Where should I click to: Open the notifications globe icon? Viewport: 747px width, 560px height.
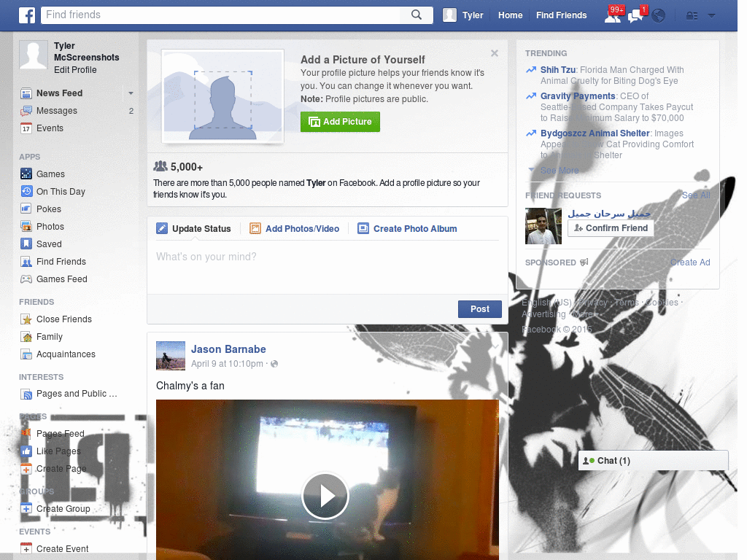[659, 16]
